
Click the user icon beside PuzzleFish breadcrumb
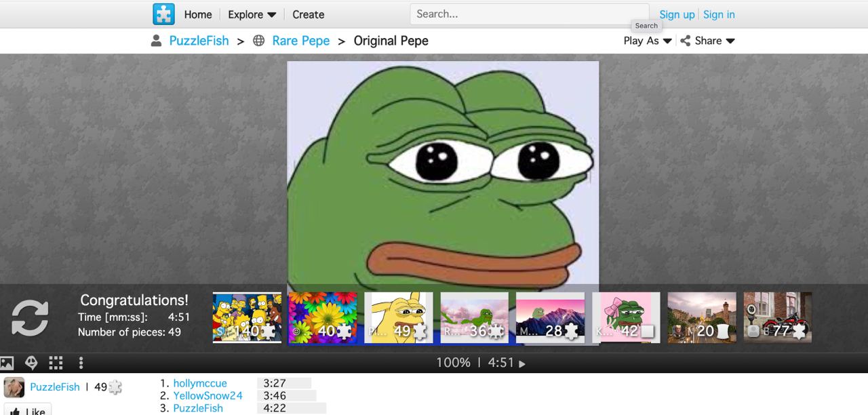157,41
